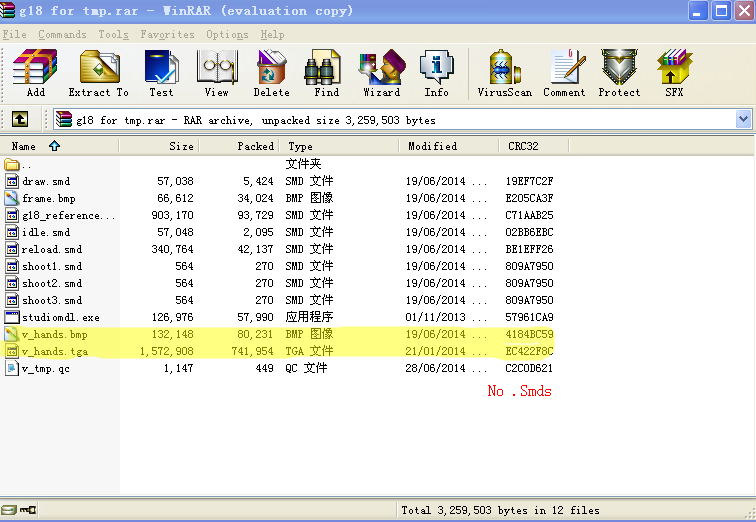Launch the Wizard tool

click(381, 67)
